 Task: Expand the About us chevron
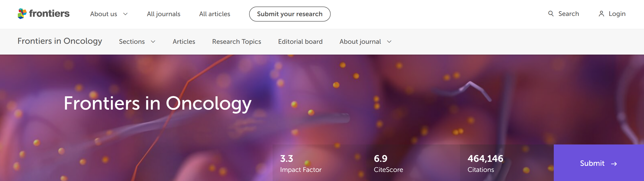click(x=126, y=14)
